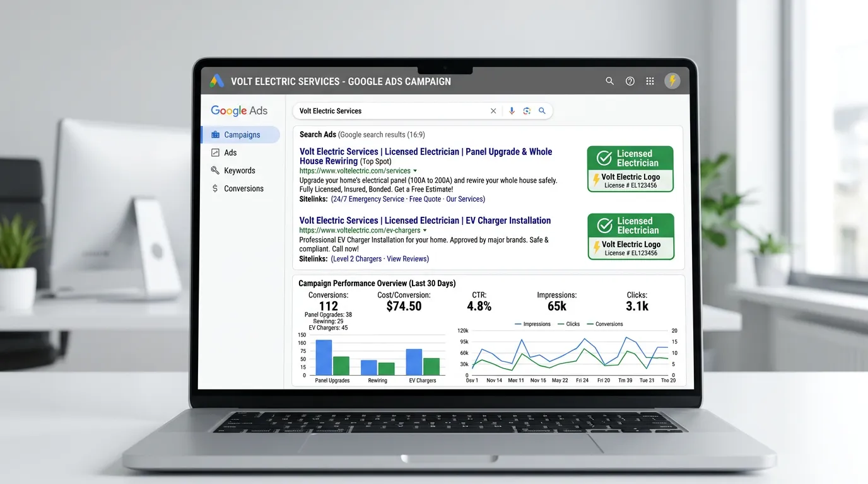Open the Panel Upgrade & Whole House Rewiring ad headline
Viewport: 868px width, 484px height.
click(426, 156)
